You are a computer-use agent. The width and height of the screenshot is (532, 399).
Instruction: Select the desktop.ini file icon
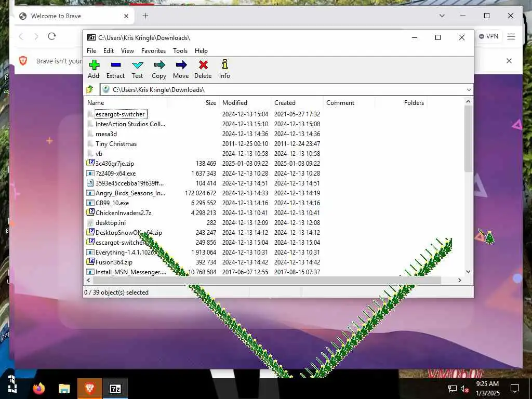point(90,222)
